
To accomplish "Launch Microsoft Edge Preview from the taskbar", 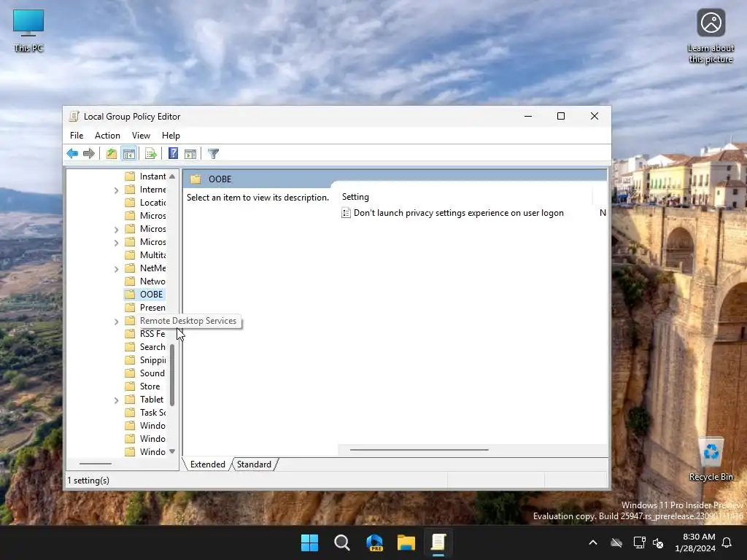I will [x=374, y=542].
